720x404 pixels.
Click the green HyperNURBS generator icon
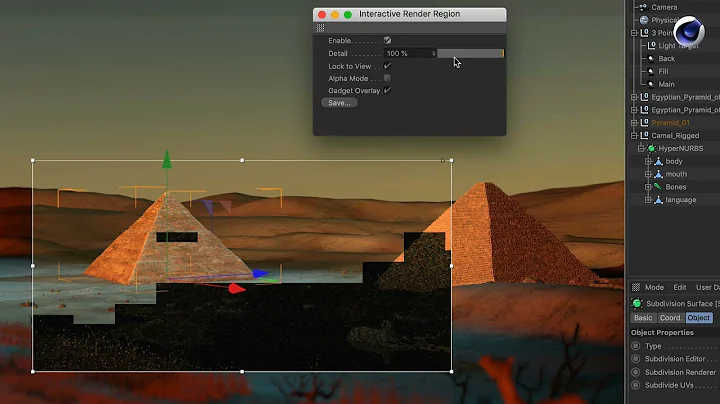click(651, 148)
